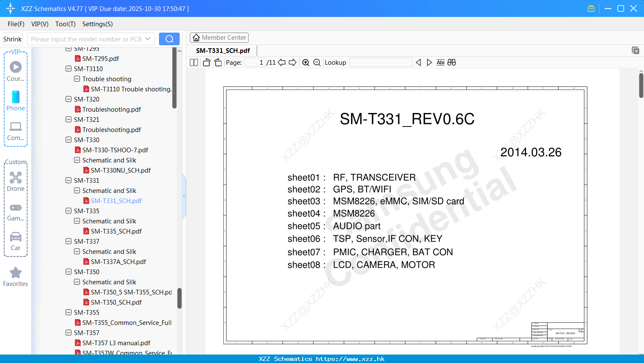Open VIP menu
The height and width of the screenshot is (363, 644).
[40, 24]
